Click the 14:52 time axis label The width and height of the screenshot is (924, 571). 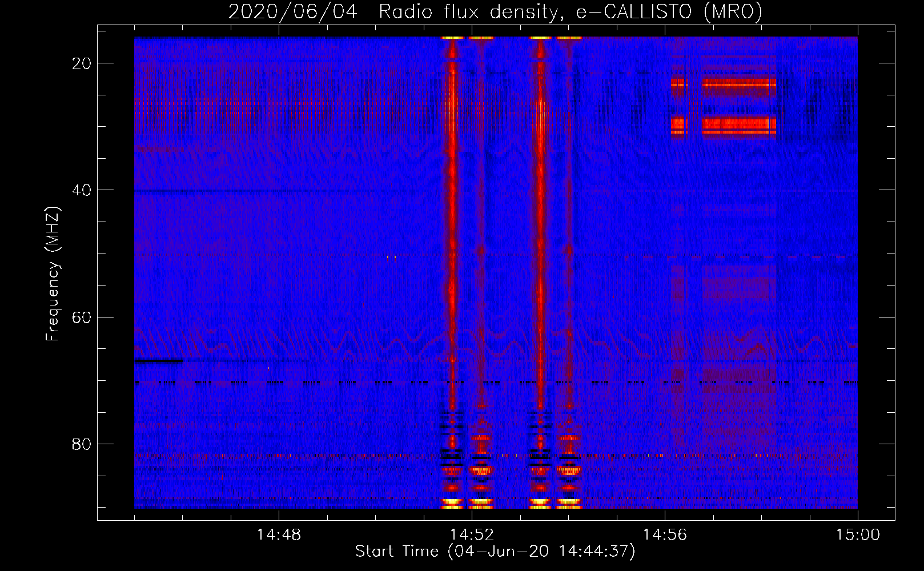[x=472, y=535]
